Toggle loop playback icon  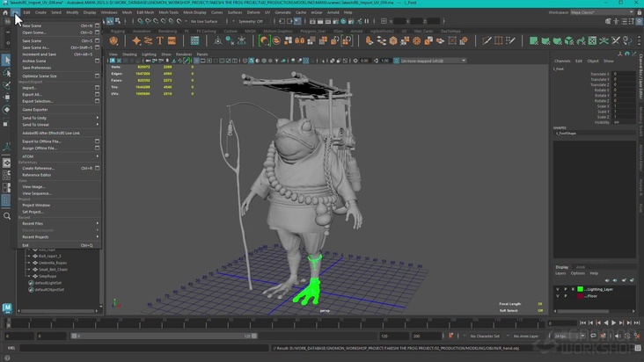(x=594, y=336)
